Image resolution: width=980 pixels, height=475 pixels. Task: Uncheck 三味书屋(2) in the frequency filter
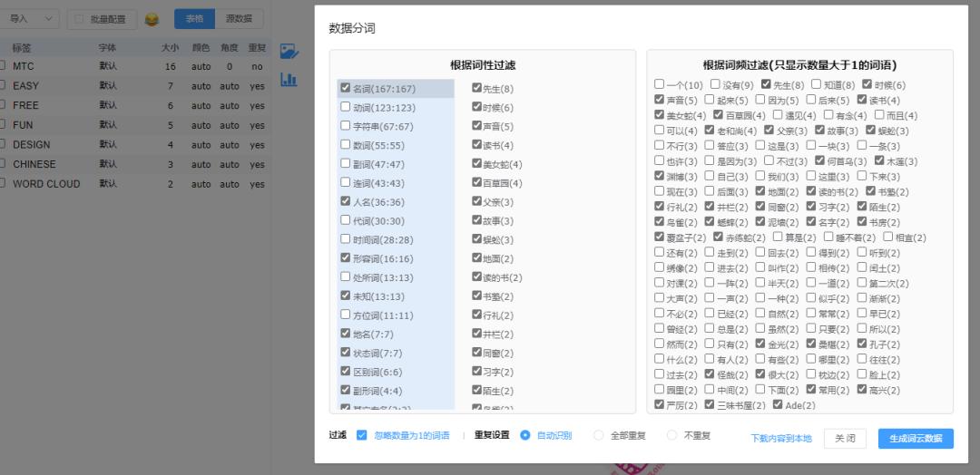[x=710, y=404]
